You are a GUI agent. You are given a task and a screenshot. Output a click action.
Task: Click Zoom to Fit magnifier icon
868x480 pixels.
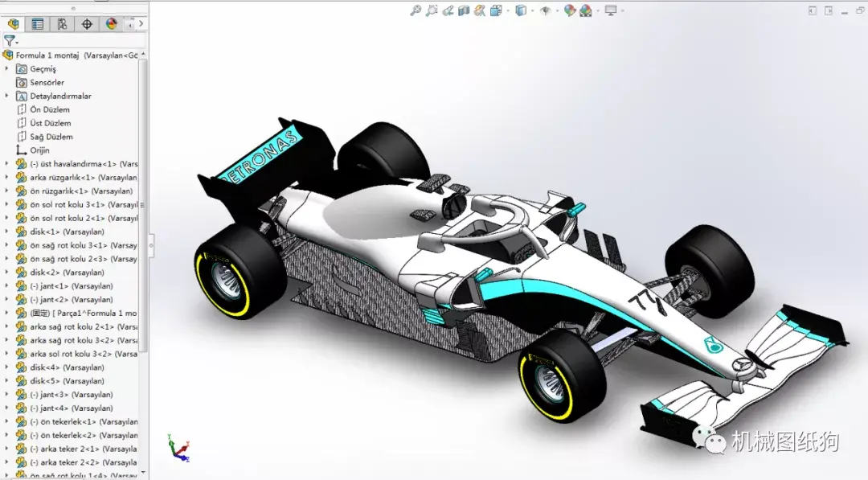click(416, 10)
